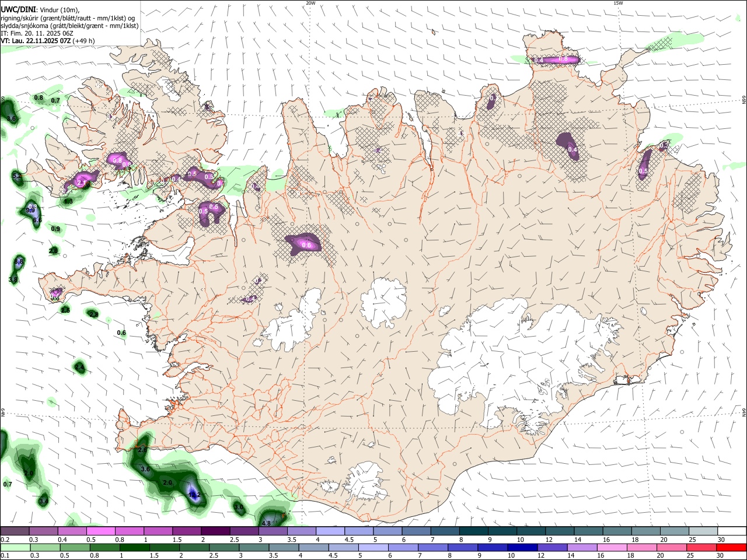Click the pale green 0.1 swatch in lower scale
Viewport: 747px width, 560px height.
click(16, 547)
